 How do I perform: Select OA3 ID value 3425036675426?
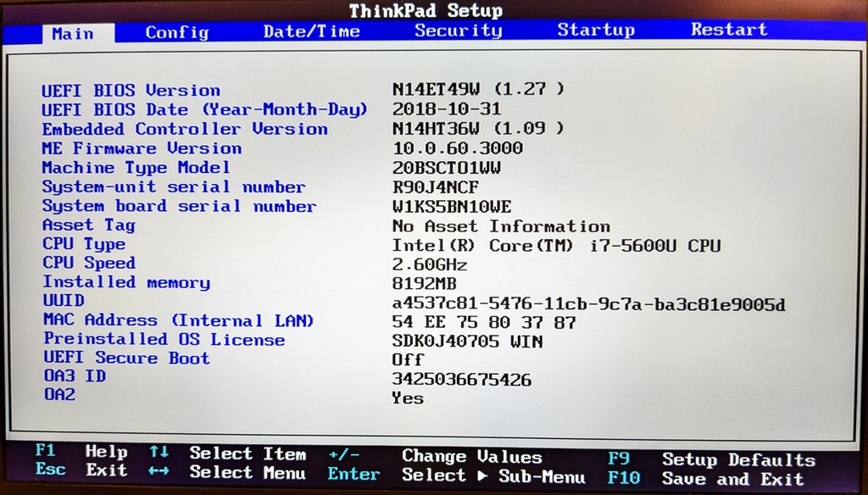pos(462,379)
